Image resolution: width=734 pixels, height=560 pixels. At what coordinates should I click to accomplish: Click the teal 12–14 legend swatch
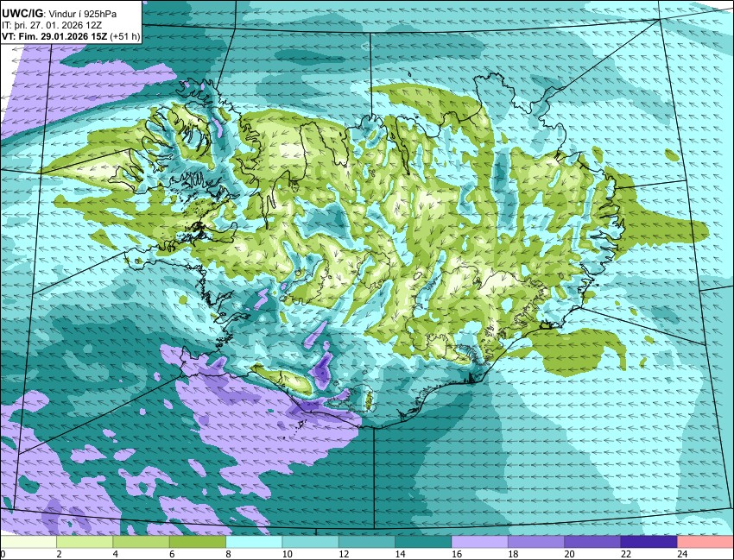click(367, 542)
